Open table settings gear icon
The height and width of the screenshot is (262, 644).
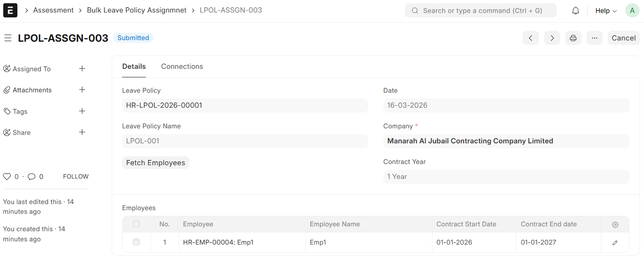tap(615, 225)
